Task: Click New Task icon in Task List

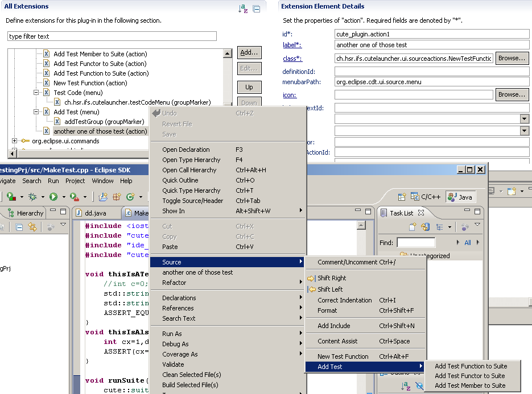Action: click(x=413, y=227)
